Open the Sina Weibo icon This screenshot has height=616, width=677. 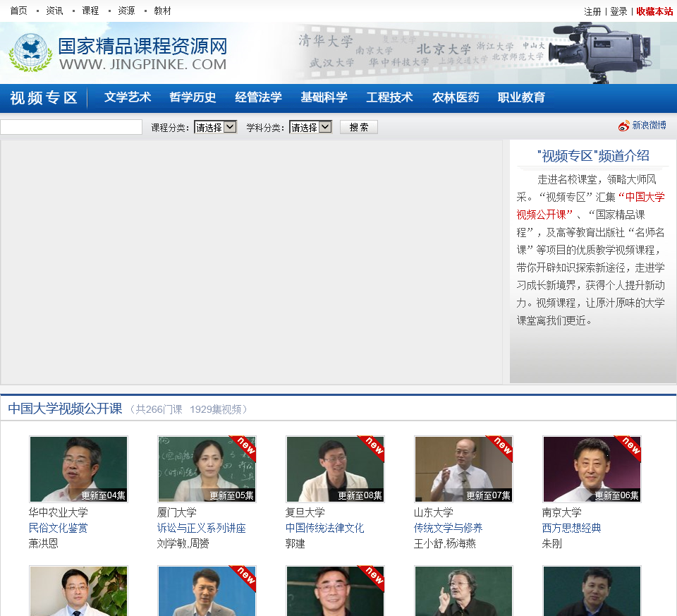tap(623, 126)
